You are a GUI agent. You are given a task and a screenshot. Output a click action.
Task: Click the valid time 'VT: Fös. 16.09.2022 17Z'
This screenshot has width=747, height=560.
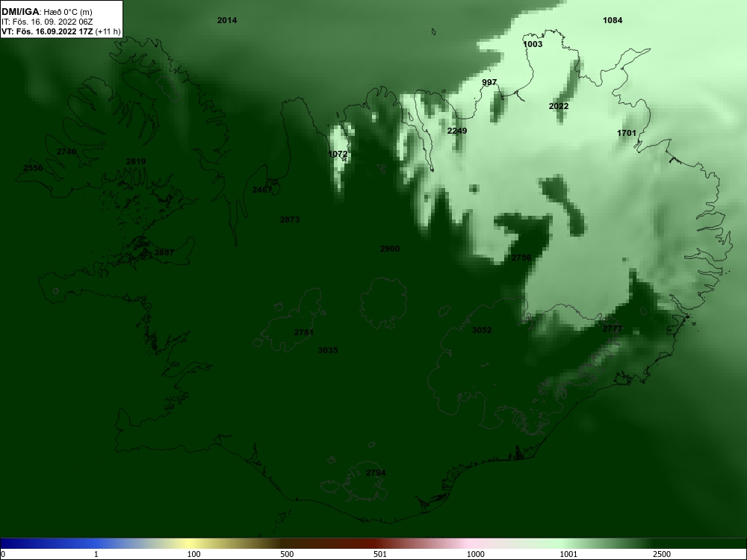(47, 31)
